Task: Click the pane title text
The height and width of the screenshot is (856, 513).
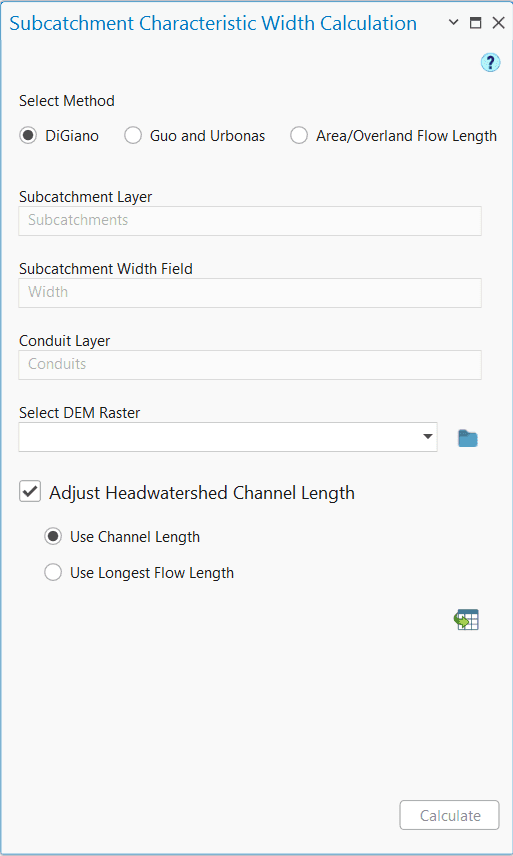Action: 213,23
